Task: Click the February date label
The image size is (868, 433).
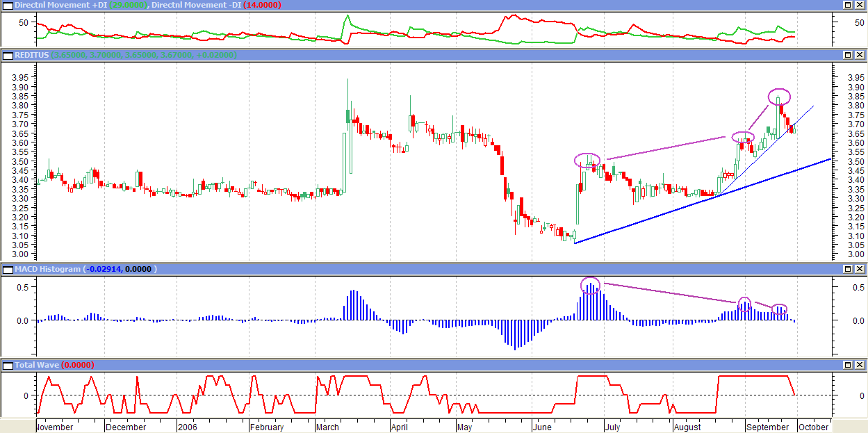Action: (x=266, y=427)
